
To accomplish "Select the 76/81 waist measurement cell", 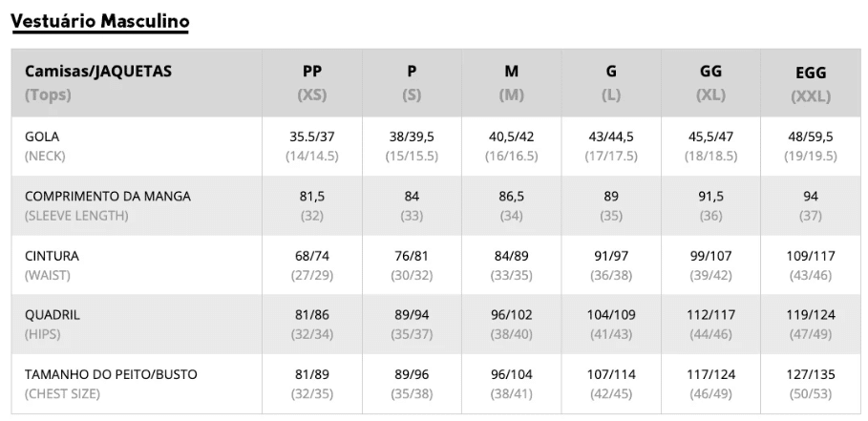I will 412,256.
